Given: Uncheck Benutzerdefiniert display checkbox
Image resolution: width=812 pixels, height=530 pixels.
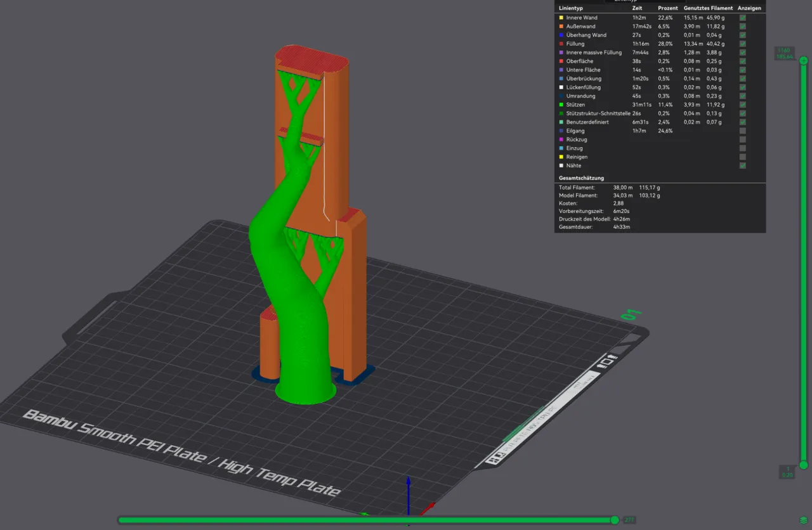Looking at the screenshot, I should [742, 122].
